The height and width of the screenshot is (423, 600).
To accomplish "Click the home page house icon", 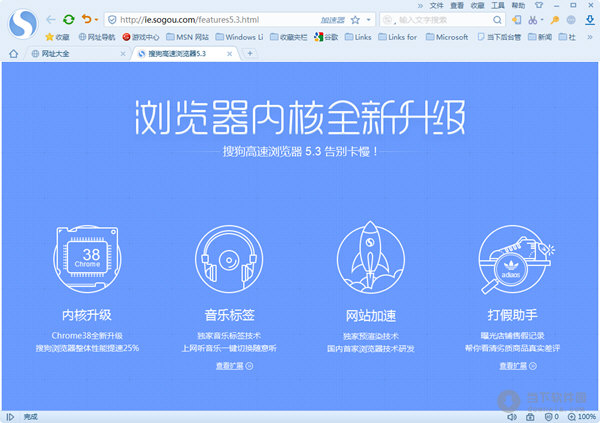I will pyautogui.click(x=13, y=54).
